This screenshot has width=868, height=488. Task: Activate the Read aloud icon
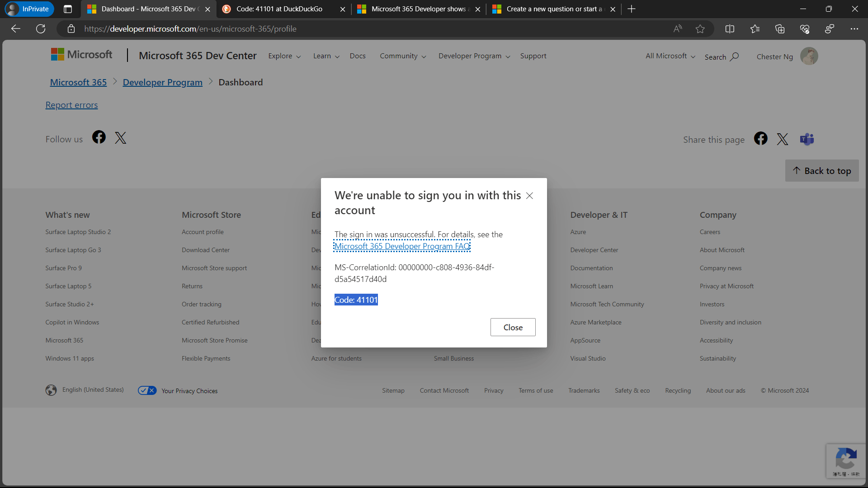tap(677, 29)
